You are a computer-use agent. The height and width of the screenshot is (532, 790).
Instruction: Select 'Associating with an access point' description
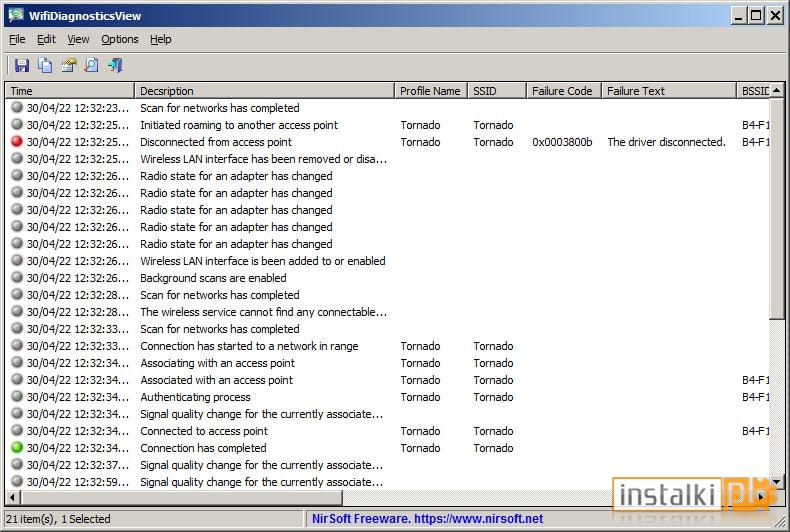tap(218, 363)
